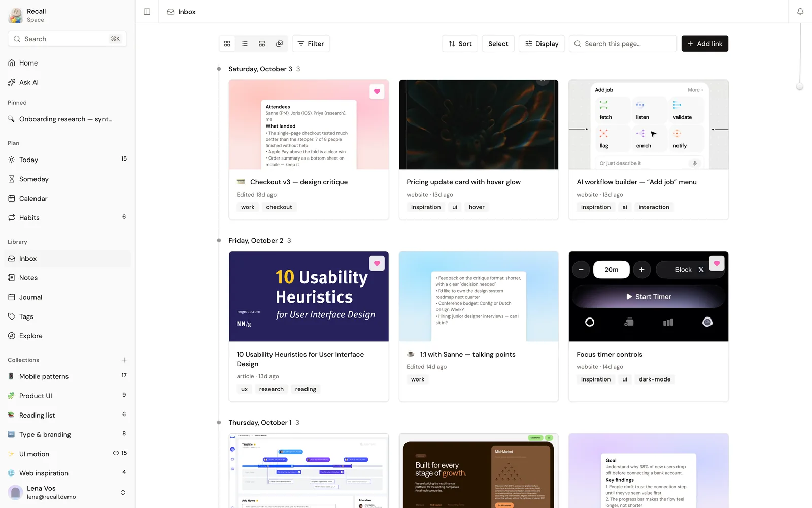The width and height of the screenshot is (812, 508).
Task: Click the page scroll handle
Action: [x=800, y=87]
